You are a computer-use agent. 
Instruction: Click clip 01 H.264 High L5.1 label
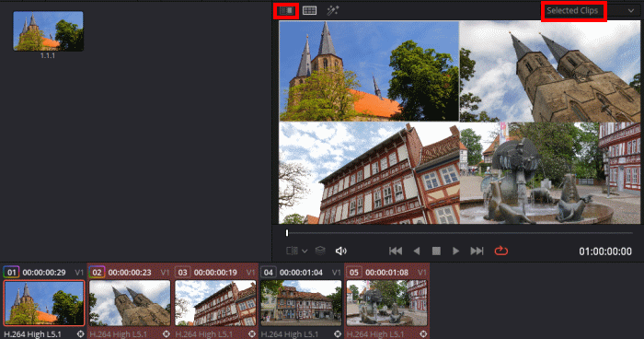[32, 334]
